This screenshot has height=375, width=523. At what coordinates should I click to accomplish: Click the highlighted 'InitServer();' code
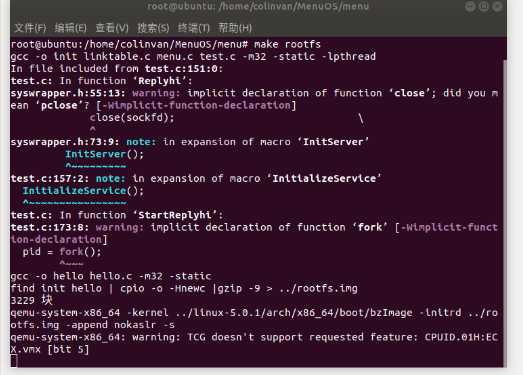click(x=104, y=154)
